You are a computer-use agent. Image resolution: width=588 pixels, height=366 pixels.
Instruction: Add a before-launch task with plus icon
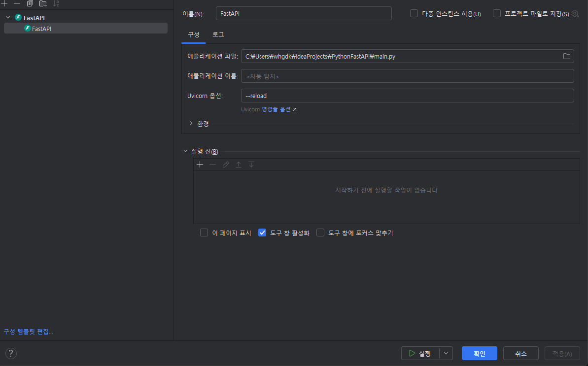[x=200, y=165]
